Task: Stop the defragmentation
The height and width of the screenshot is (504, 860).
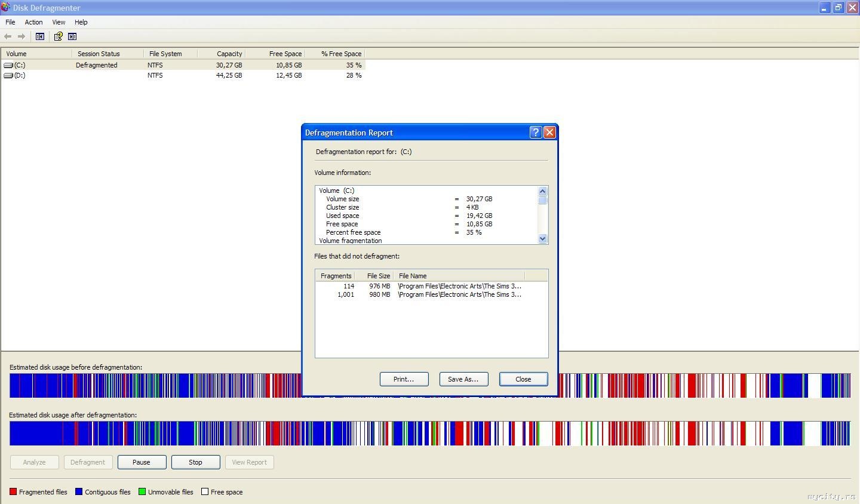Action: [x=195, y=462]
